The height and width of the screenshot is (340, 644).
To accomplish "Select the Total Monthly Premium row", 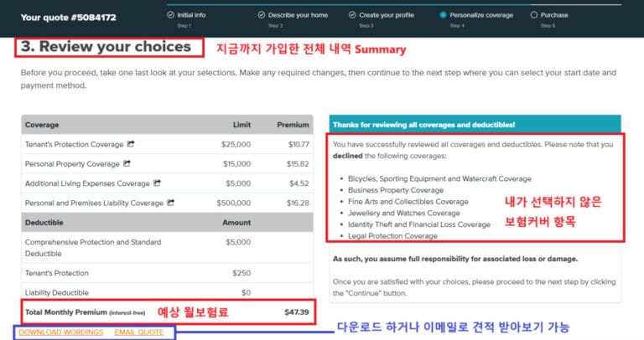I will [166, 312].
